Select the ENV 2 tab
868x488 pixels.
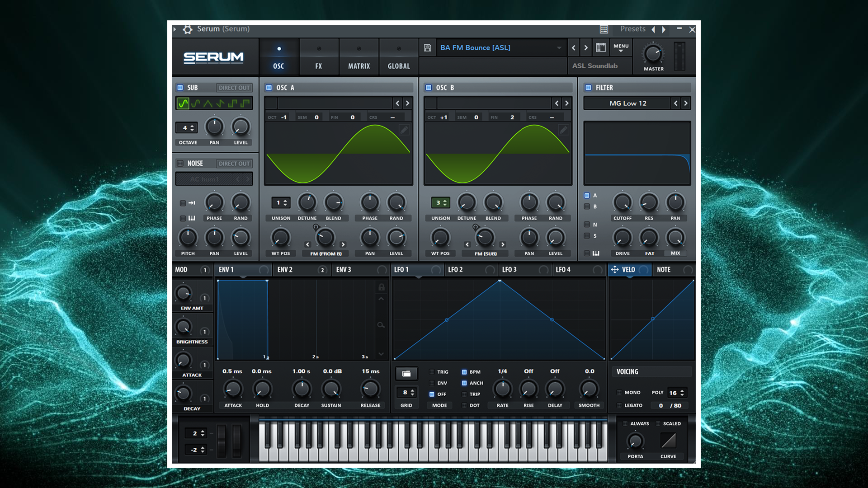click(301, 270)
